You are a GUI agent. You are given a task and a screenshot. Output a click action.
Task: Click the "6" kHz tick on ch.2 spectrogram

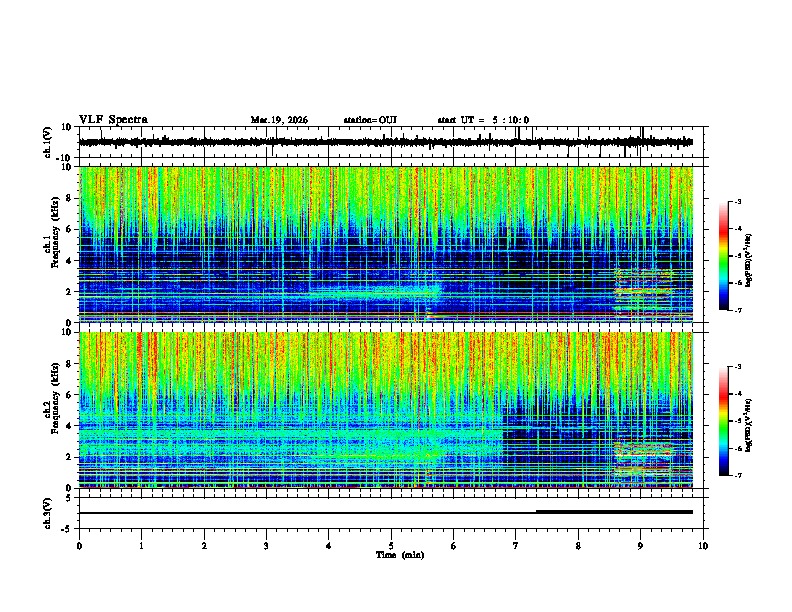point(70,394)
